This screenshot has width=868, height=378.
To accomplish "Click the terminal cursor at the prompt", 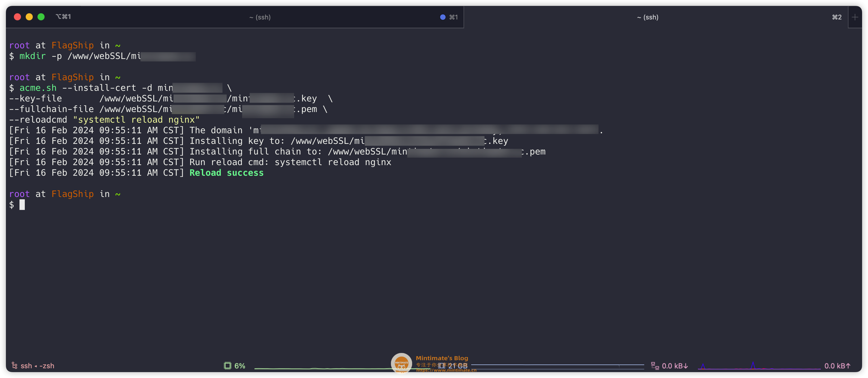I will pyautogui.click(x=22, y=205).
